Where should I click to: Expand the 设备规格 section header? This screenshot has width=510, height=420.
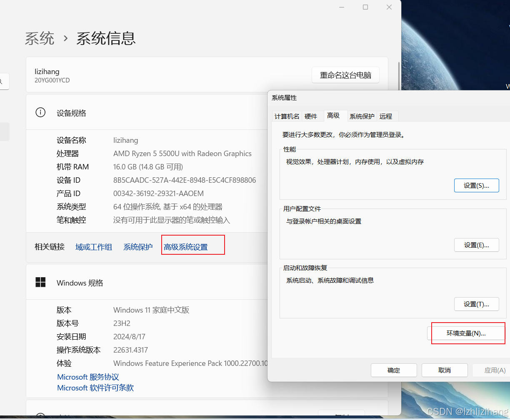click(147, 112)
